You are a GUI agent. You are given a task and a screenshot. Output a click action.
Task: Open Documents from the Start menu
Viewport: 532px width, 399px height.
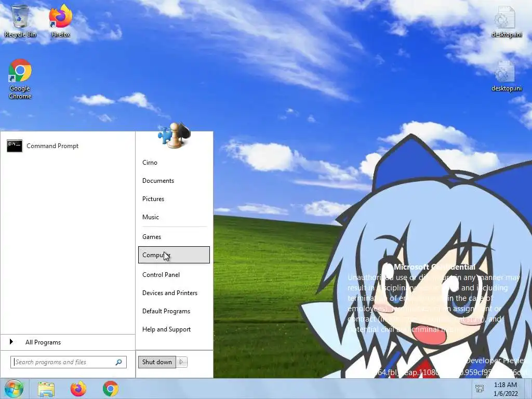[174, 181]
